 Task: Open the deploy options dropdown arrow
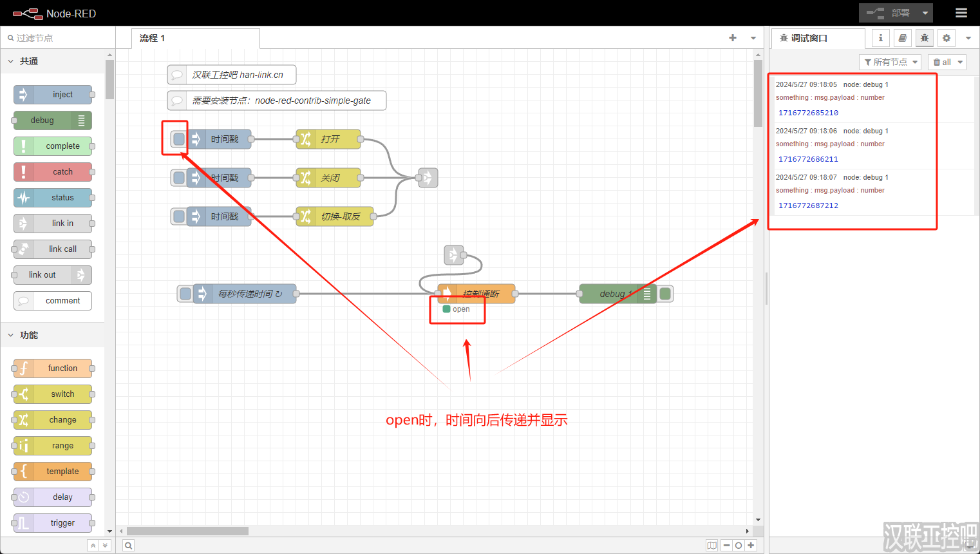[925, 13]
